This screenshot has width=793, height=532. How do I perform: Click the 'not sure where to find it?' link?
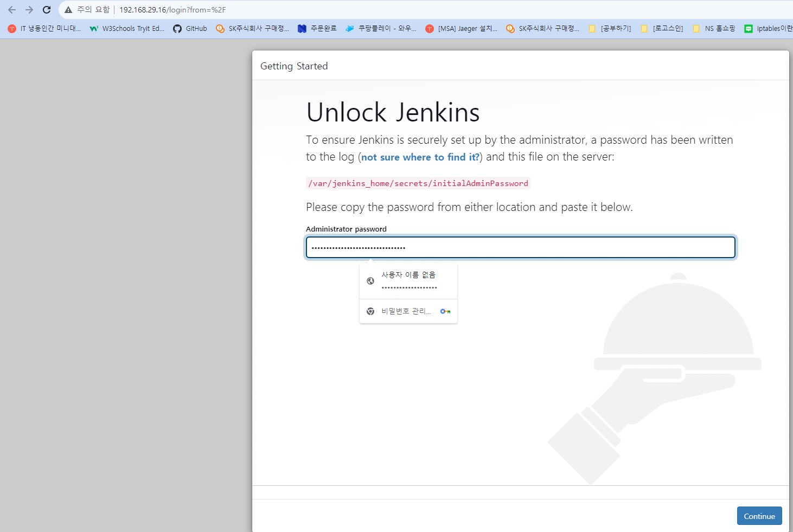[x=420, y=157]
